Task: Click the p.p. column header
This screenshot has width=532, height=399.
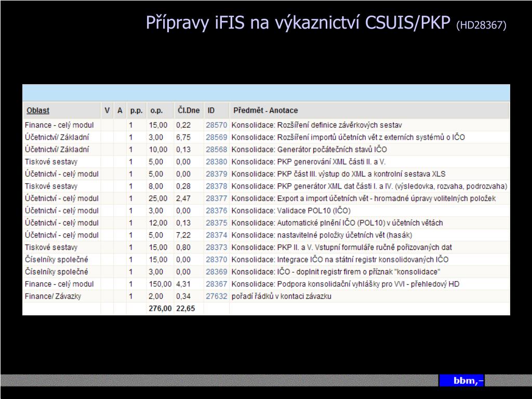Action: [137, 111]
